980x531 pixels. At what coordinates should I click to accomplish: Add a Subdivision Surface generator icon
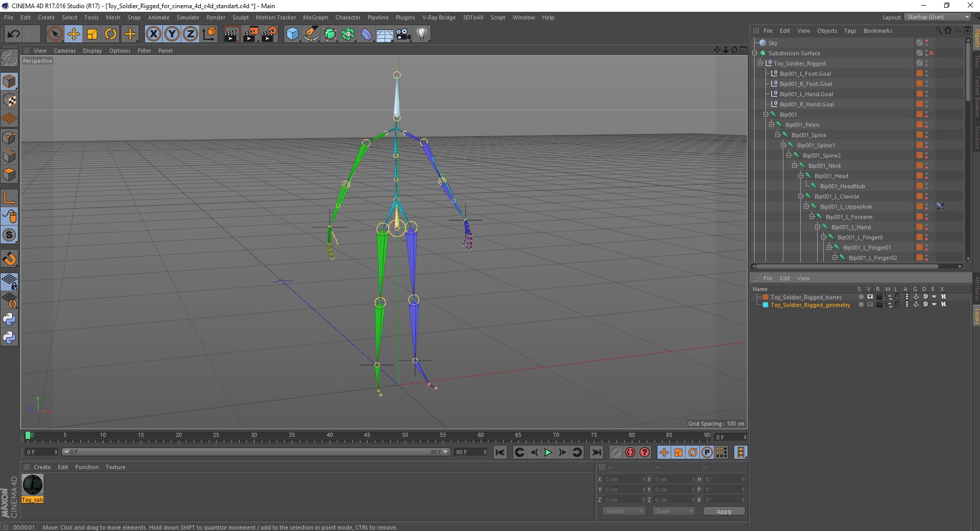330,34
